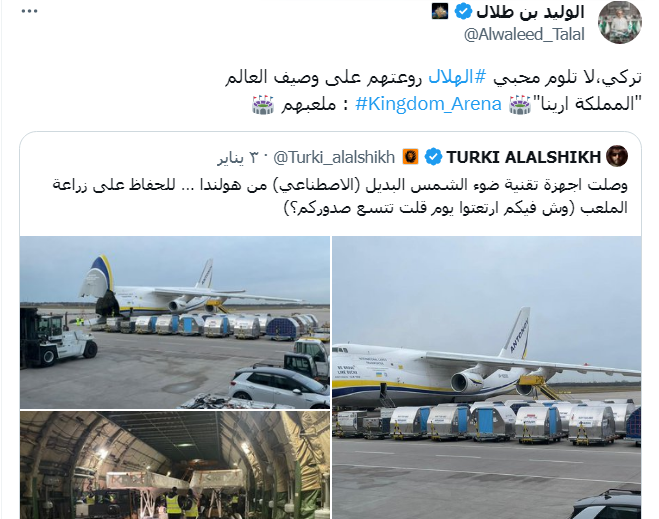Click the orange lion affiliation badge
The width and height of the screenshot is (659, 519).
411,157
